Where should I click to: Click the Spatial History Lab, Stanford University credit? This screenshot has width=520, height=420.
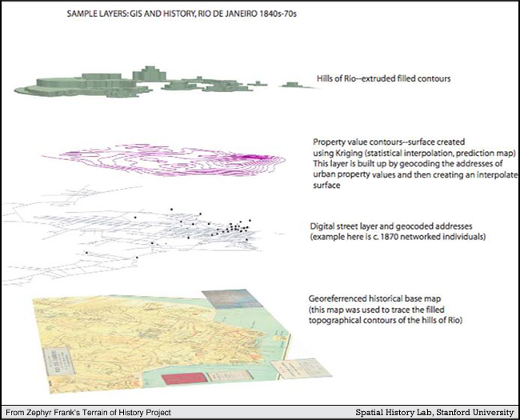(x=434, y=412)
